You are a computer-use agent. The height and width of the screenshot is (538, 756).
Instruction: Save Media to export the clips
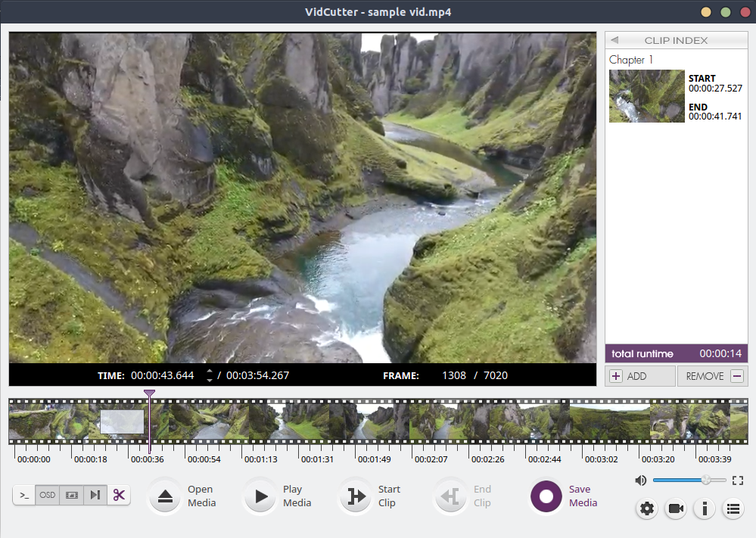546,496
